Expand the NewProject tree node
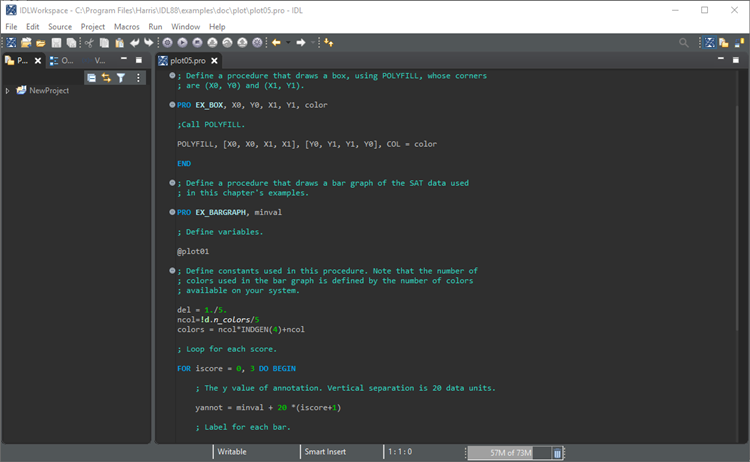This screenshot has width=750, height=462. click(8, 91)
